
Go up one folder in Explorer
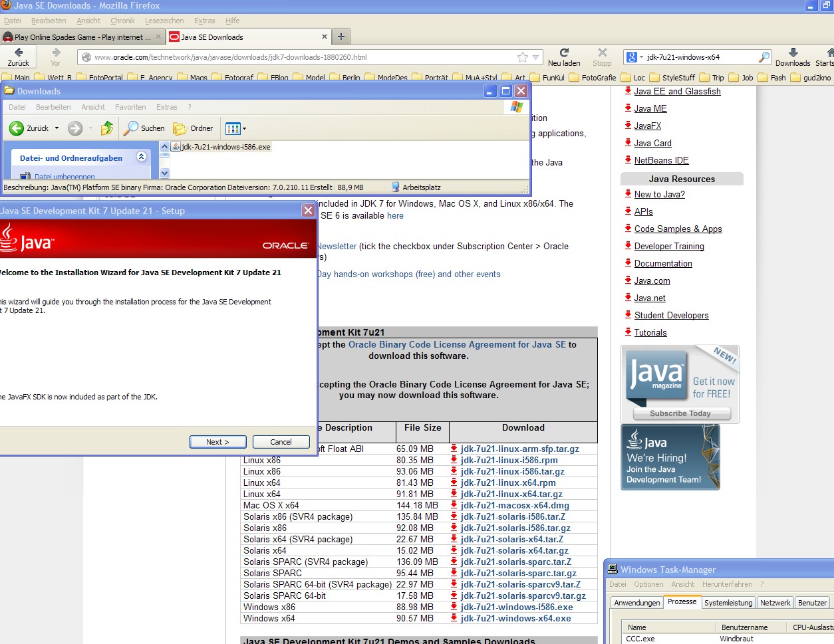(107, 128)
